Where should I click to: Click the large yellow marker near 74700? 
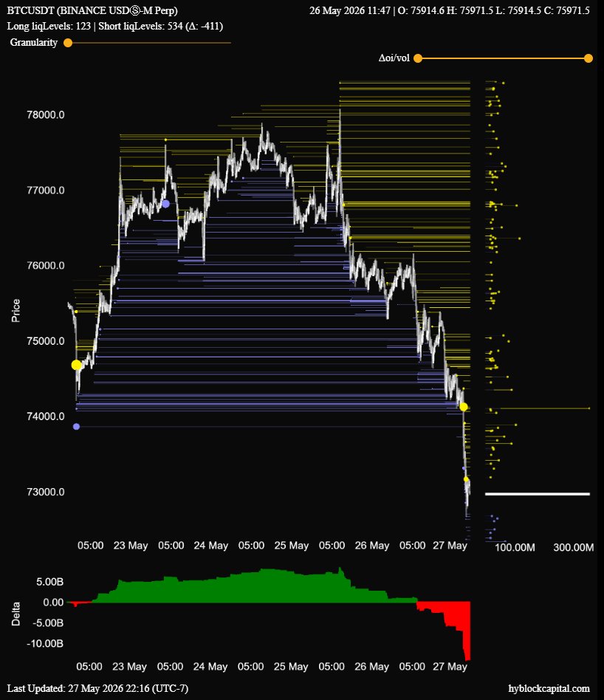click(x=76, y=366)
